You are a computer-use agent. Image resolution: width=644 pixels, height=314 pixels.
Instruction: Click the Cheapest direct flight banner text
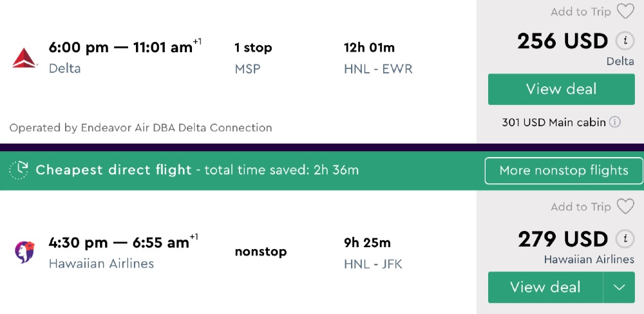pyautogui.click(x=114, y=170)
